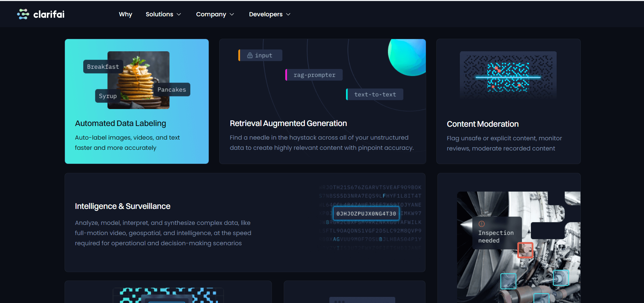This screenshot has width=644, height=303.
Task: Click the clarifai wordmark text
Action: click(x=49, y=14)
